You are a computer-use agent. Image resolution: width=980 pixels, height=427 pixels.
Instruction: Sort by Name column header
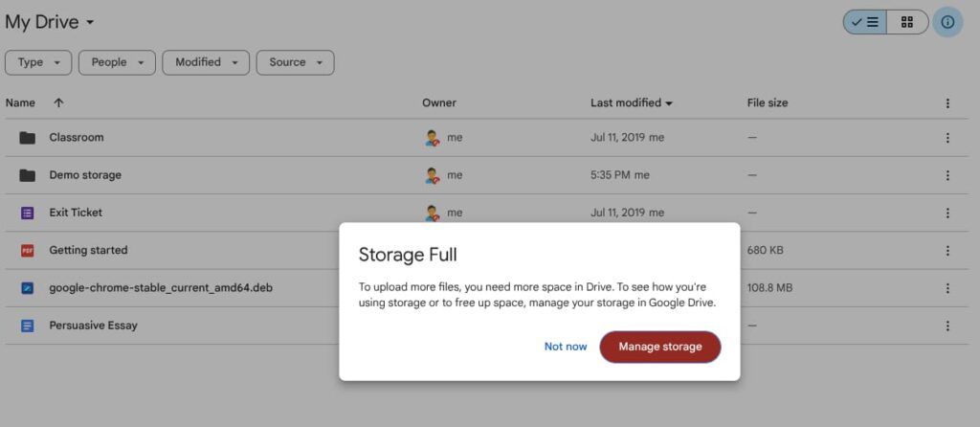(21, 103)
